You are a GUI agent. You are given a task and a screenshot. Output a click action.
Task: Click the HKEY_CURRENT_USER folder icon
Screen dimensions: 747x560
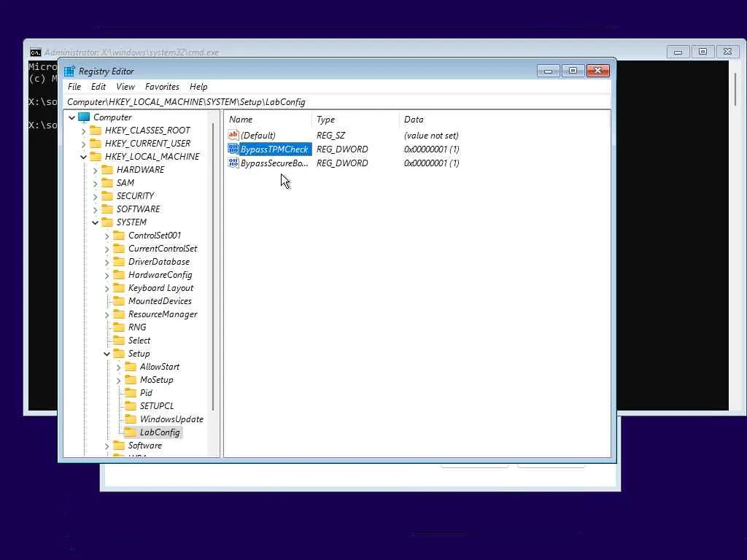(x=96, y=144)
